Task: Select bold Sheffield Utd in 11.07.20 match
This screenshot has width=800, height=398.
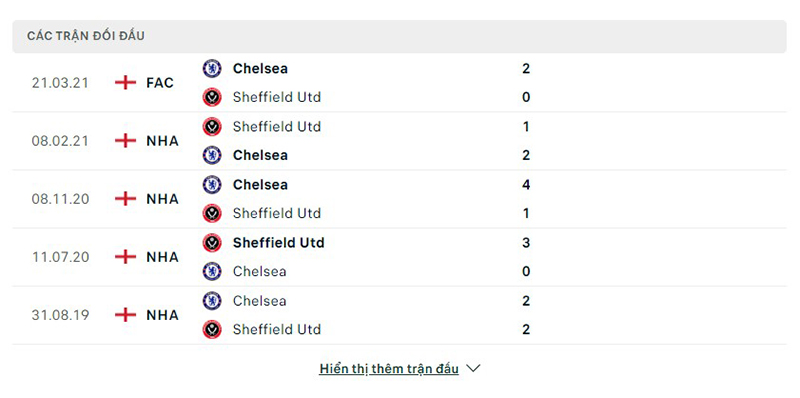Action: point(279,242)
